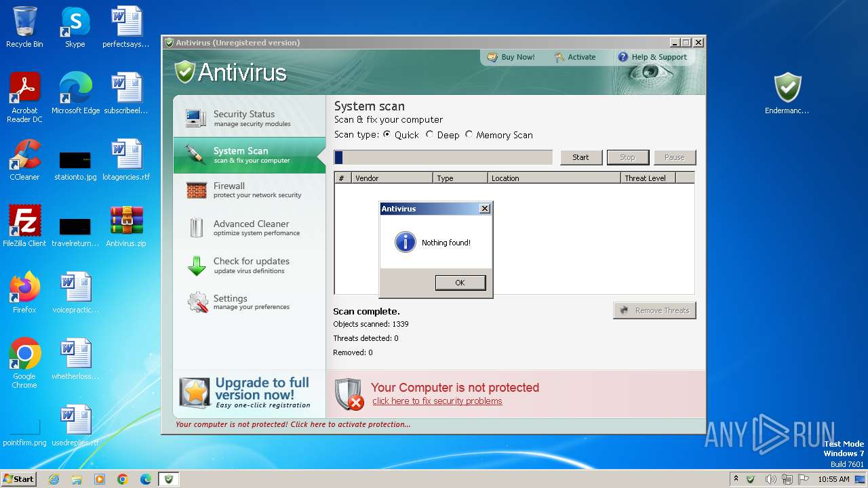Show hidden tray icons arrow
The width and height of the screenshot is (868, 488).
736,479
